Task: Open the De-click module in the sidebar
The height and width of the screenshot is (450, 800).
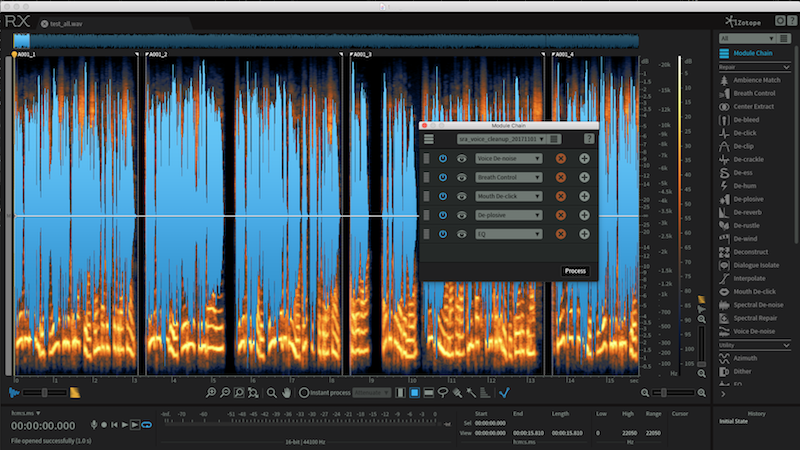Action: point(738,133)
